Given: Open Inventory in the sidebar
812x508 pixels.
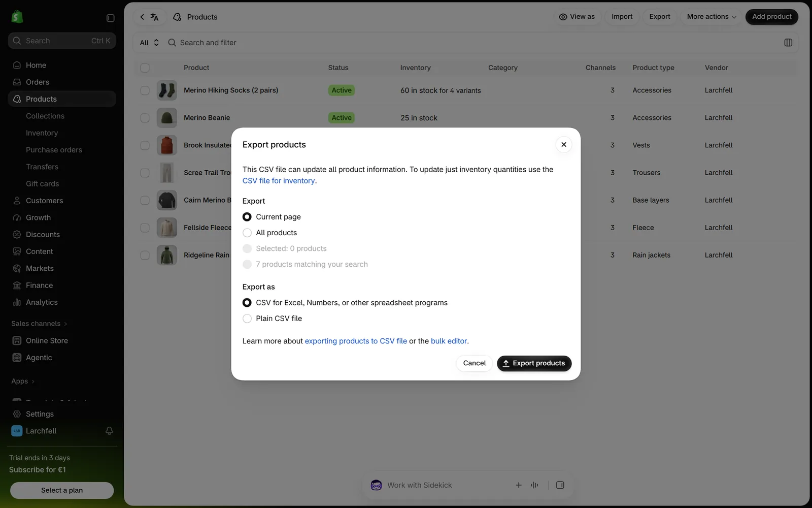Looking at the screenshot, I should [x=42, y=133].
